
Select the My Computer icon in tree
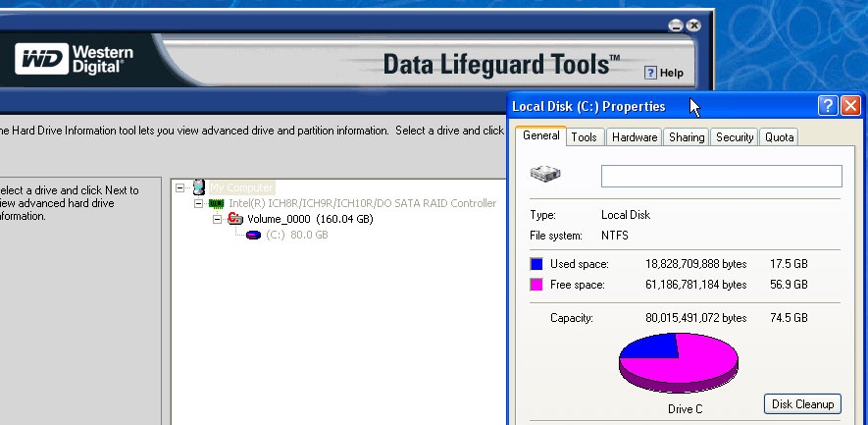[x=199, y=187]
